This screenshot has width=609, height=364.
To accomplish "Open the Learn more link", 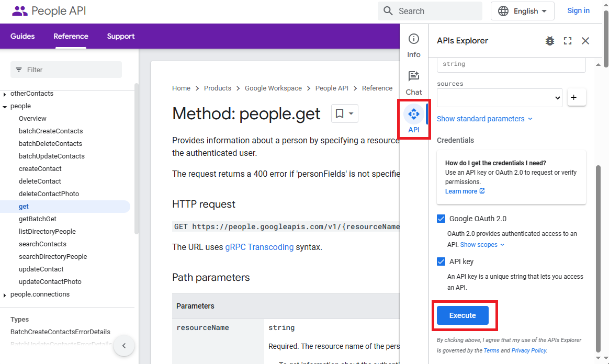I will click(x=465, y=191).
